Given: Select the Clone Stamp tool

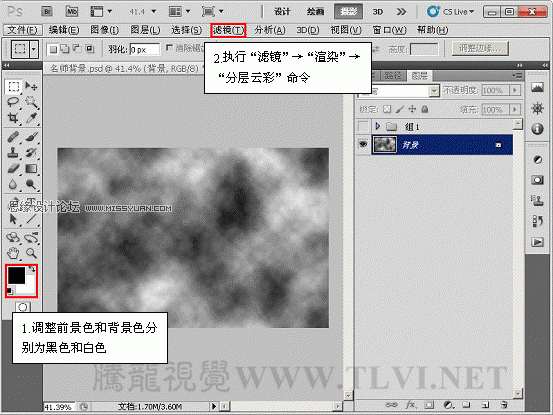Looking at the screenshot, I should coord(13,153).
